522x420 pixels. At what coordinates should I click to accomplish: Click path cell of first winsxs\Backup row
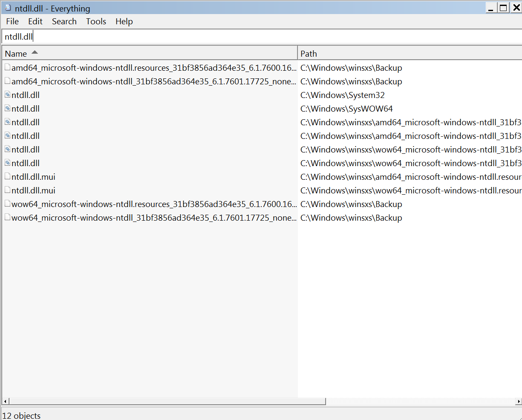pos(351,68)
